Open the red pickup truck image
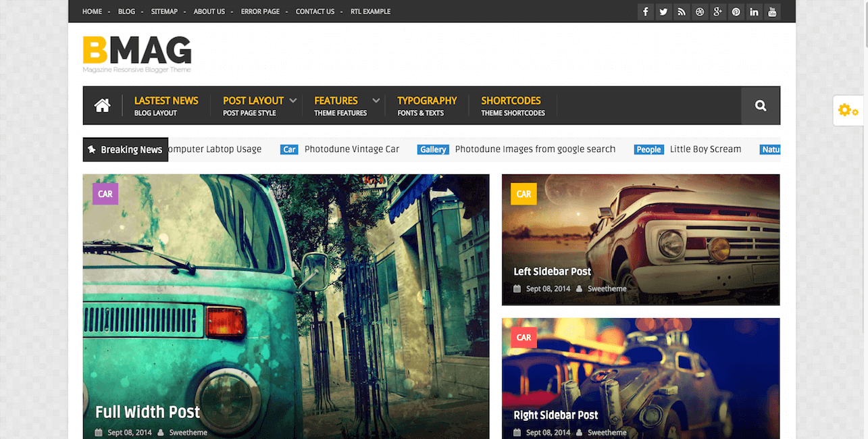This screenshot has height=439, width=868. [640, 240]
